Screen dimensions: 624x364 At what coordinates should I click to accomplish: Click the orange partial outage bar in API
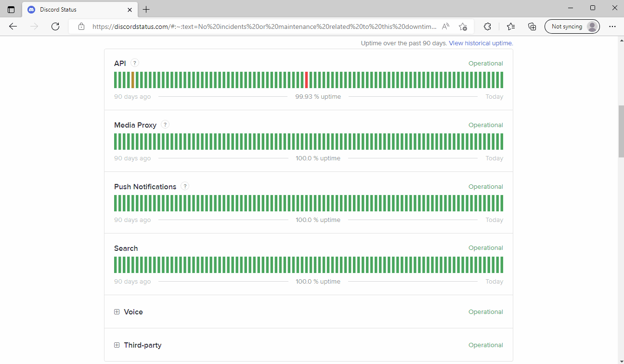[x=132, y=80]
